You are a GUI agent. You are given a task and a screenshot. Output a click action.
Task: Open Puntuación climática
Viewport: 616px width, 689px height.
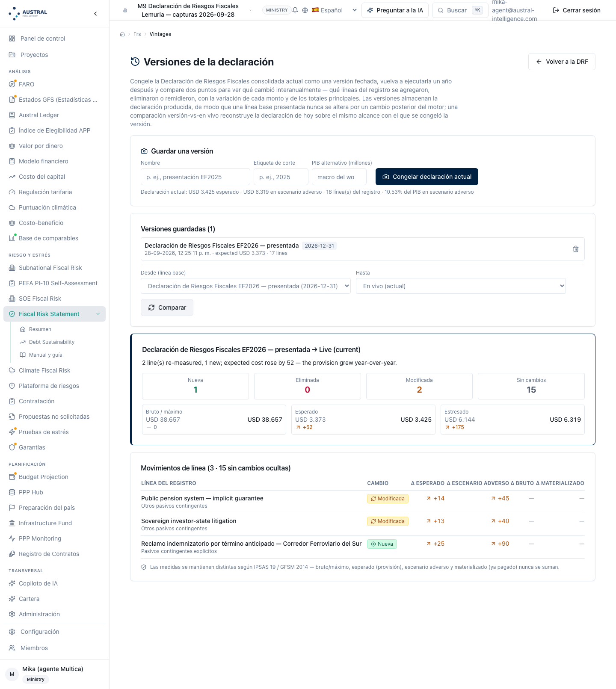54,207
